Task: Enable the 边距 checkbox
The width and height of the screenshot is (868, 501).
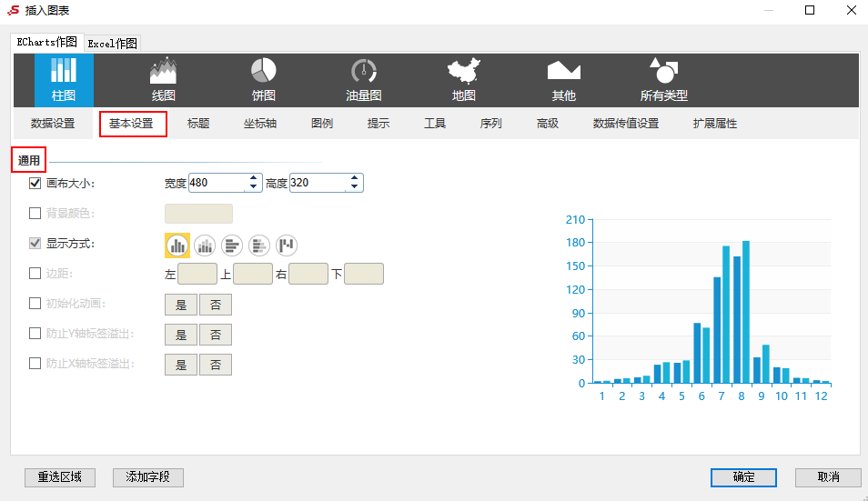Action: pos(35,273)
